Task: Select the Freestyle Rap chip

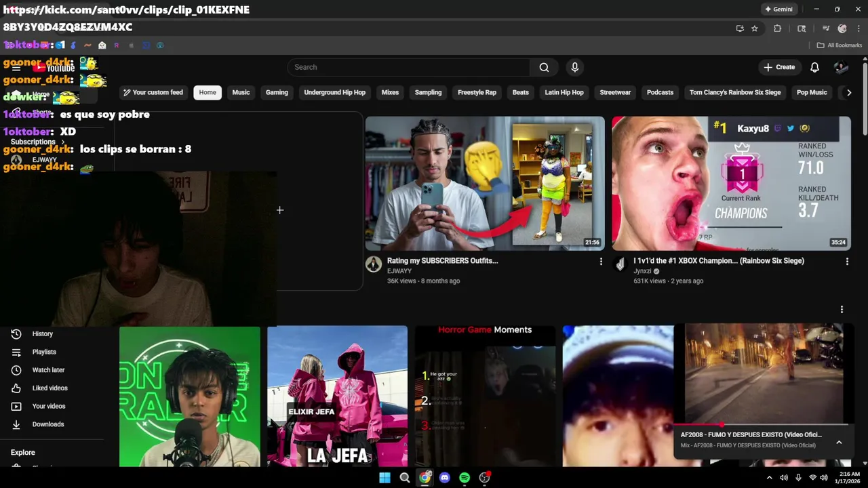Action: coord(477,92)
